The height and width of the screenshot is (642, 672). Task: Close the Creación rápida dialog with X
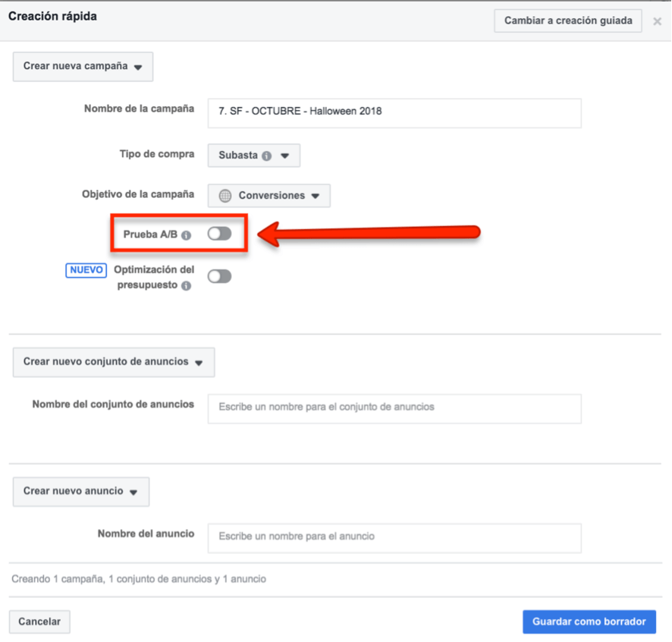[x=657, y=21]
